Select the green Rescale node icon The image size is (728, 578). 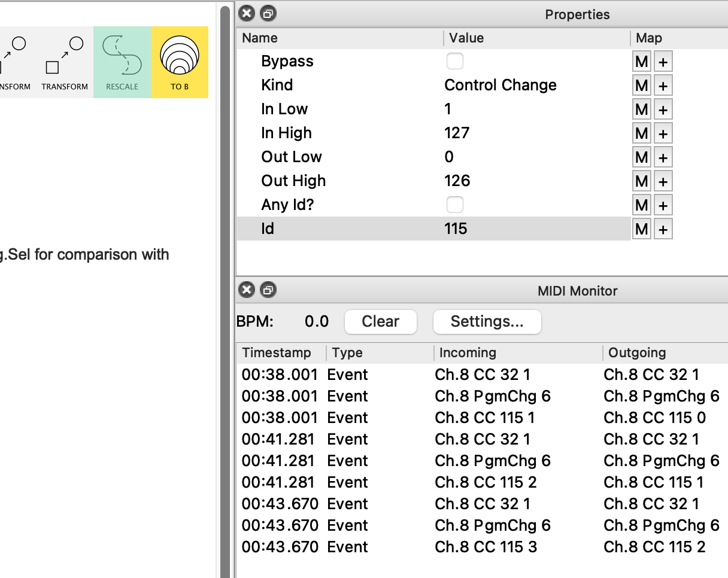coord(122,62)
